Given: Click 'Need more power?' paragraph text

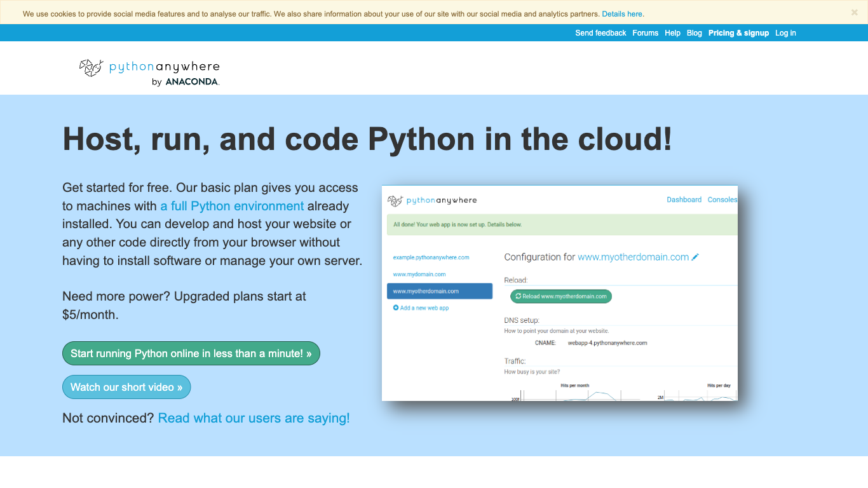Looking at the screenshot, I should (184, 305).
